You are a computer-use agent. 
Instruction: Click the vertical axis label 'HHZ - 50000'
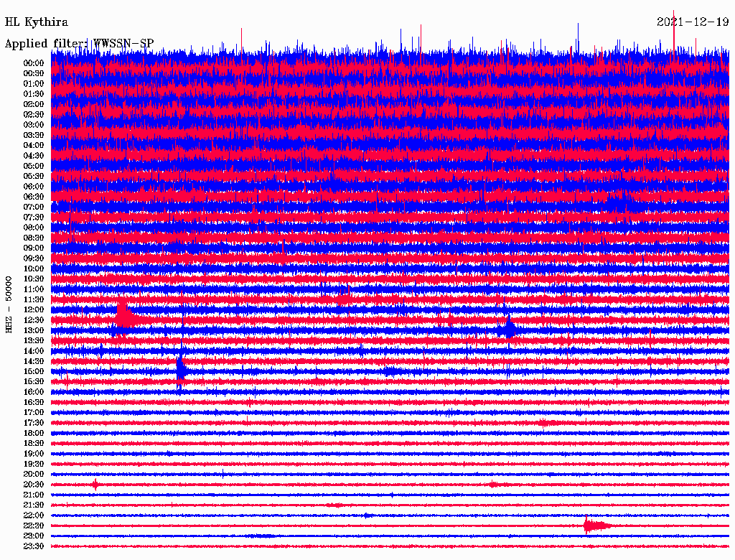click(9, 304)
